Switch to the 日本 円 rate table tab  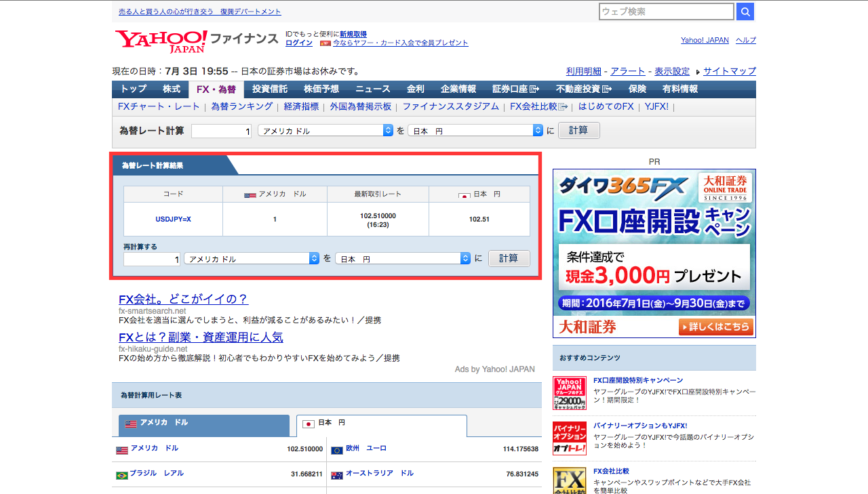pos(382,425)
